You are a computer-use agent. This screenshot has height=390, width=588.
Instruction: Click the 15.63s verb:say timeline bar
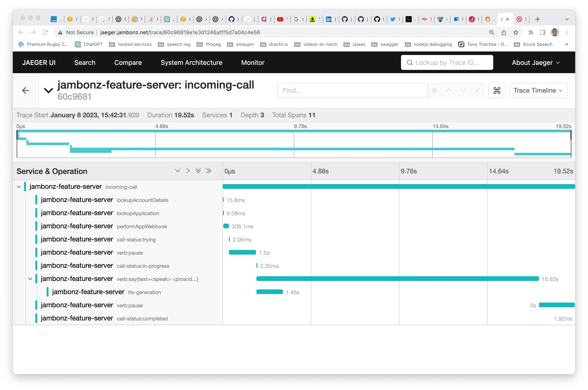397,279
